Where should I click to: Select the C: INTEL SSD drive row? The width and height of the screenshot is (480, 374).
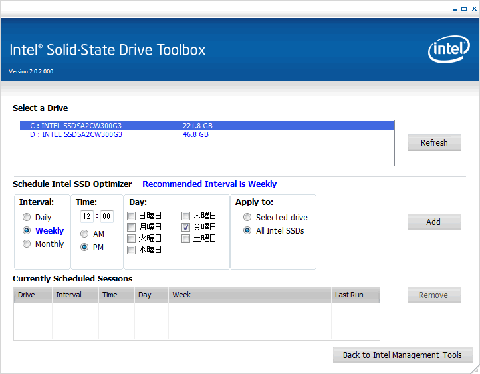pos(207,125)
